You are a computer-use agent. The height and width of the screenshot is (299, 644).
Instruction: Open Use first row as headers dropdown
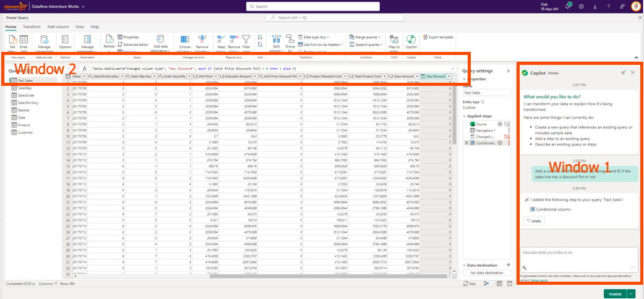tap(320, 44)
